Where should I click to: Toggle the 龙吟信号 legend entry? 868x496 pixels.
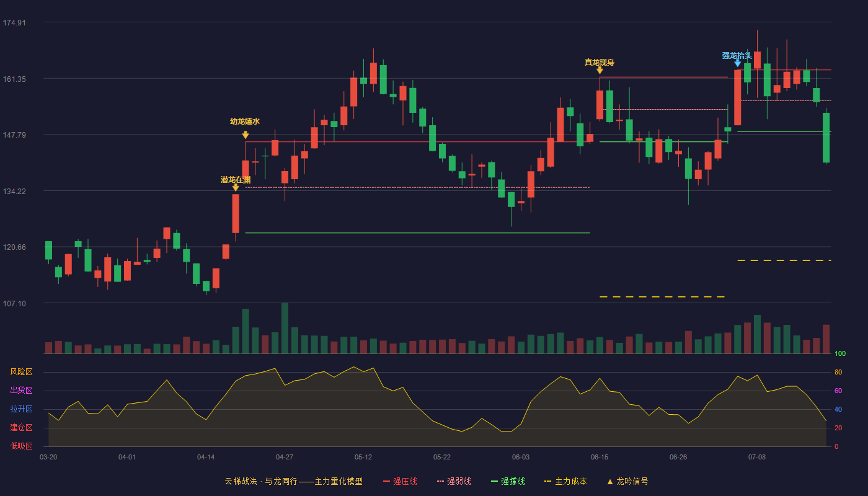[627, 481]
